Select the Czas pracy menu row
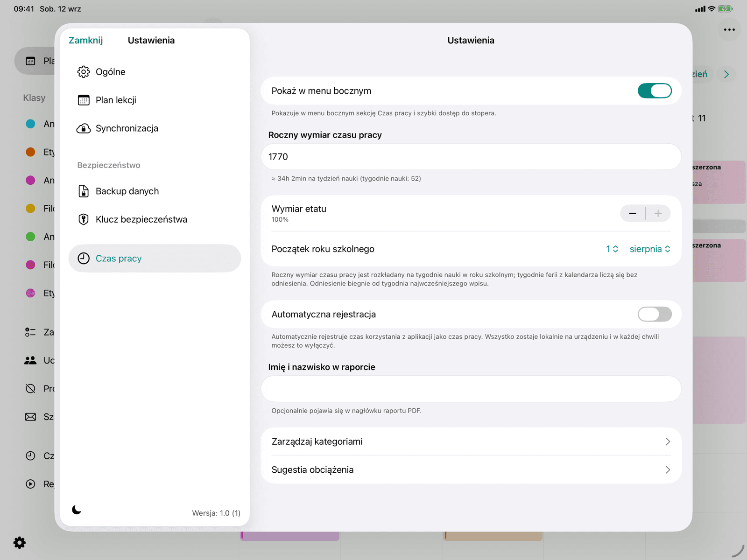The height and width of the screenshot is (560, 747). click(155, 259)
